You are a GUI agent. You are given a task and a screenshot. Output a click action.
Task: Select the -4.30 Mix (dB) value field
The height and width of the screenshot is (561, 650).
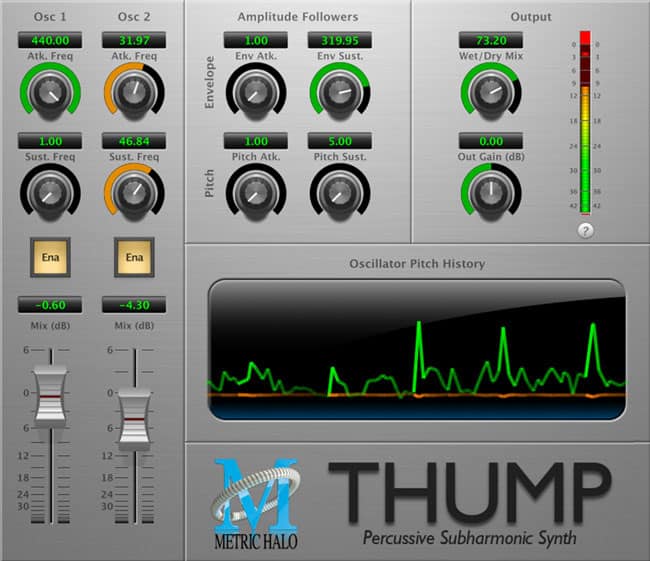(x=134, y=305)
